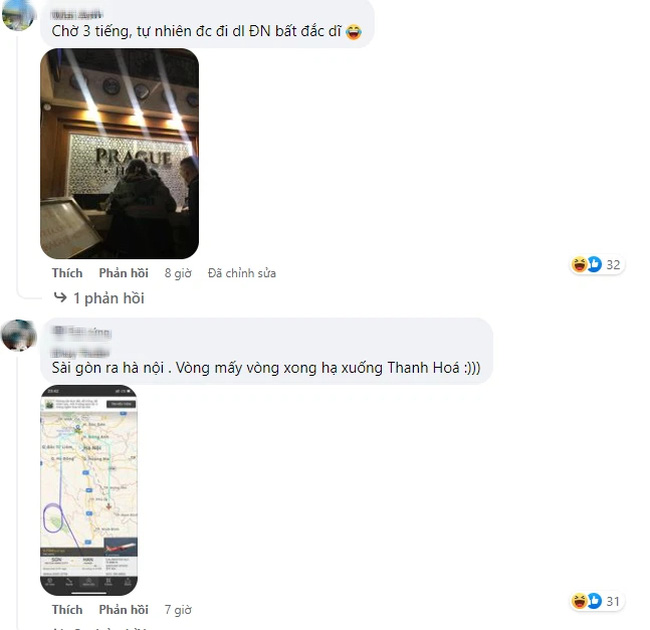This screenshot has width=650, height=630.
Task: Click "Thích" under the Thanh Hoá comment
Action: pos(67,610)
